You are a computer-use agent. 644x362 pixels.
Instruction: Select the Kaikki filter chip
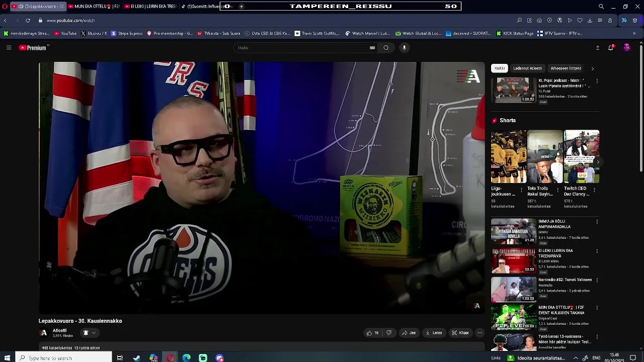[x=500, y=68]
